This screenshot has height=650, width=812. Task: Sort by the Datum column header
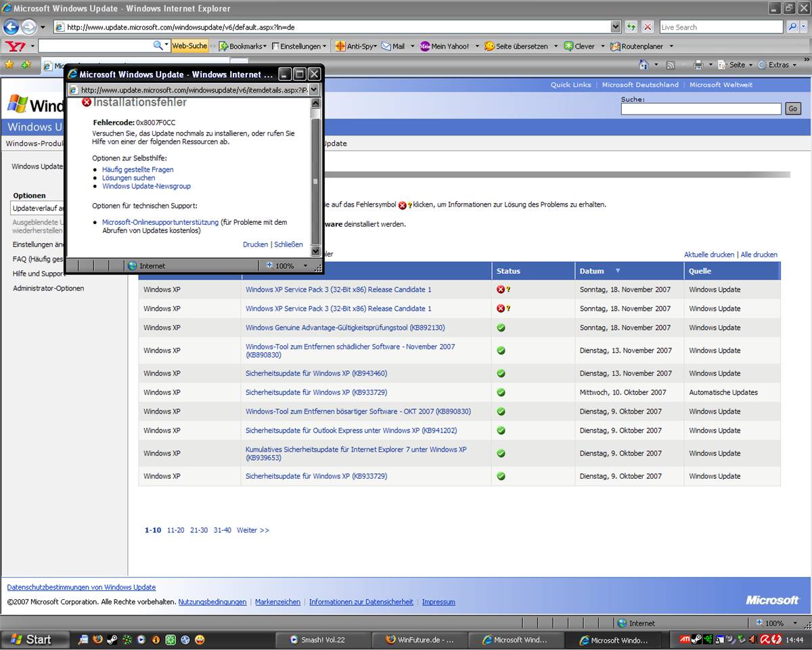point(591,271)
